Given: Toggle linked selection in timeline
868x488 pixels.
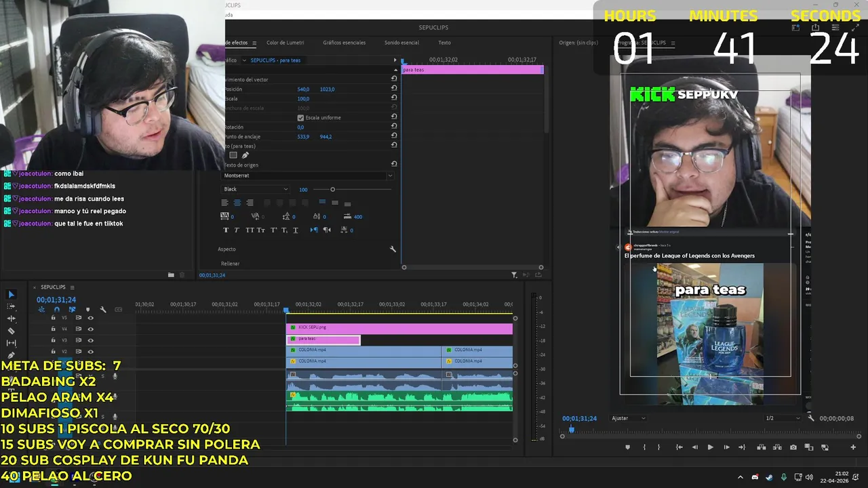Looking at the screenshot, I should (72, 310).
